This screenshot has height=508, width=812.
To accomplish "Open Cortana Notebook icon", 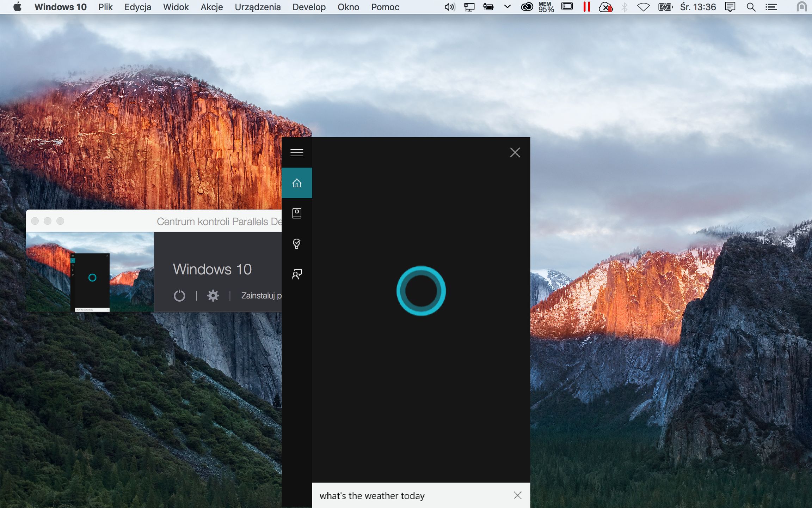I will click(296, 213).
